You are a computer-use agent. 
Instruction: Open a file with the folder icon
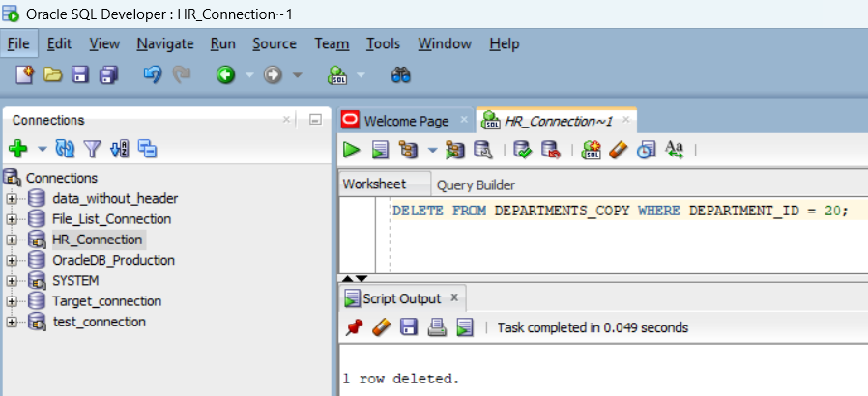coord(53,74)
